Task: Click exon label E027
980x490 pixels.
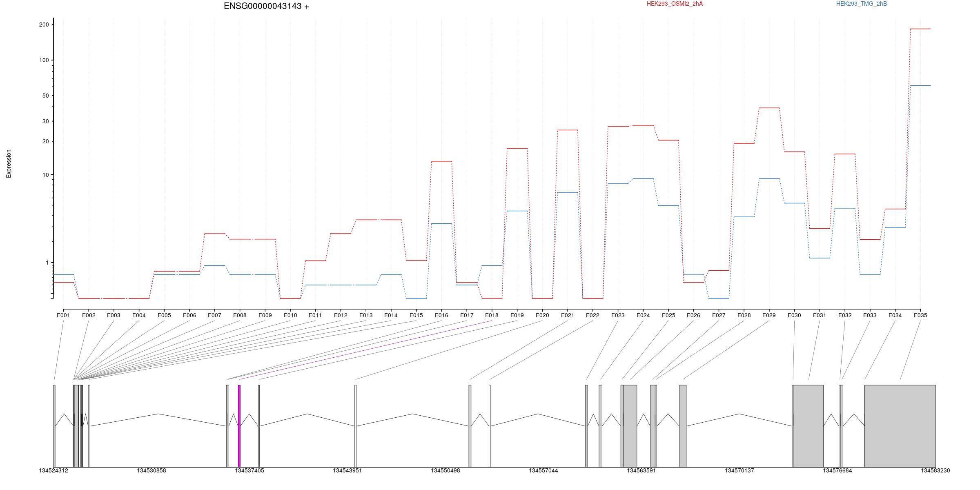Action: [719, 315]
